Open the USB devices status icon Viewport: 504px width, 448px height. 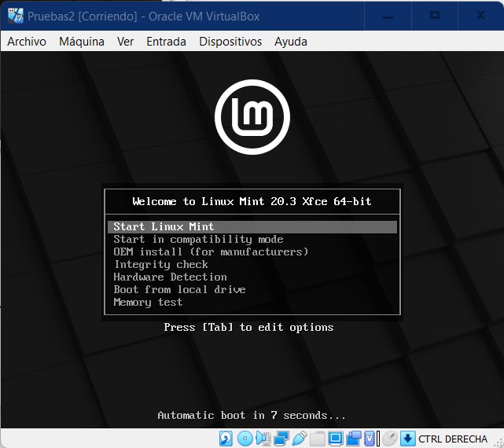pyautogui.click(x=299, y=439)
